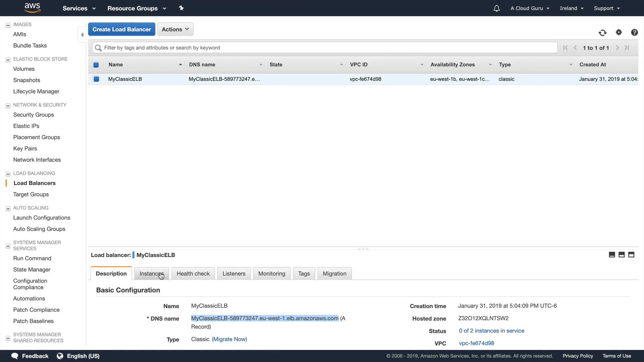Image resolution: width=644 pixels, height=362 pixels.
Task: Click the help question mark icon
Action: 634,32
